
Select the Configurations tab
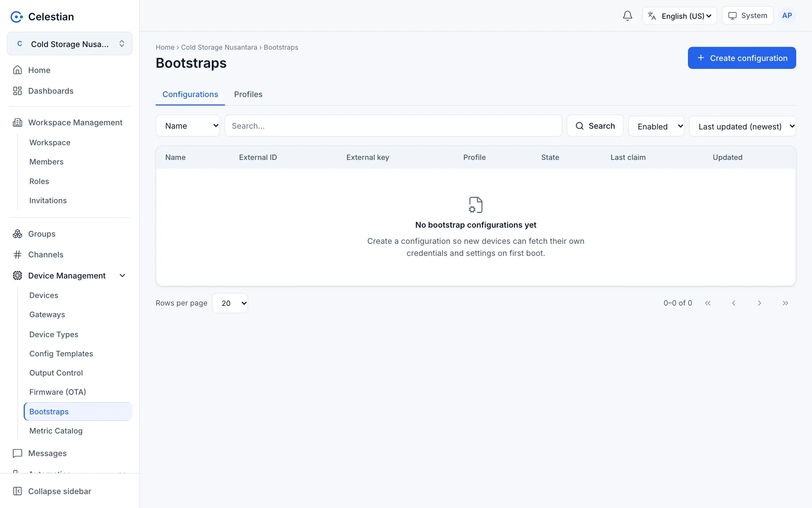(190, 94)
